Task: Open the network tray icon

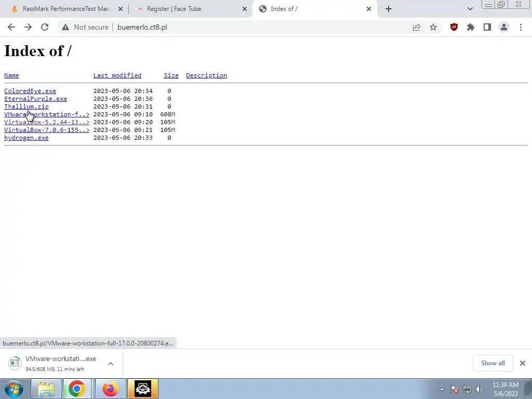Action: (467, 389)
